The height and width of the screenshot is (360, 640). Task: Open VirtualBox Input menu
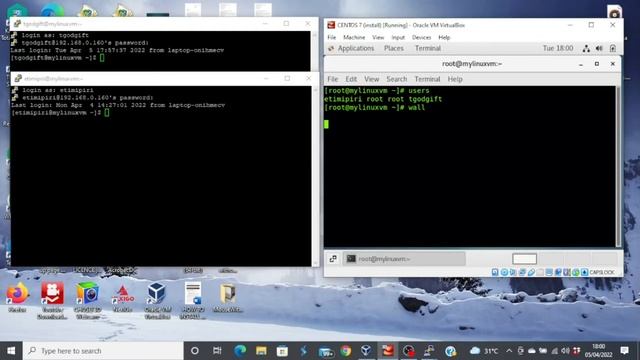(x=398, y=37)
